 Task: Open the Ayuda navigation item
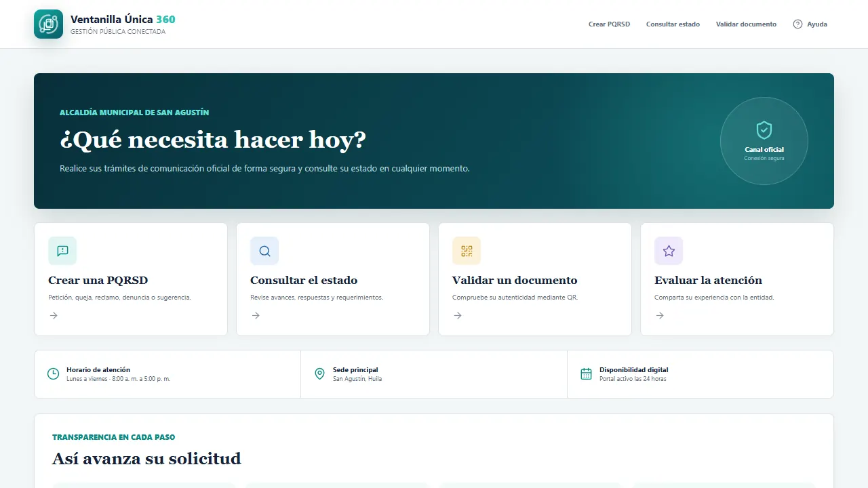tap(810, 24)
